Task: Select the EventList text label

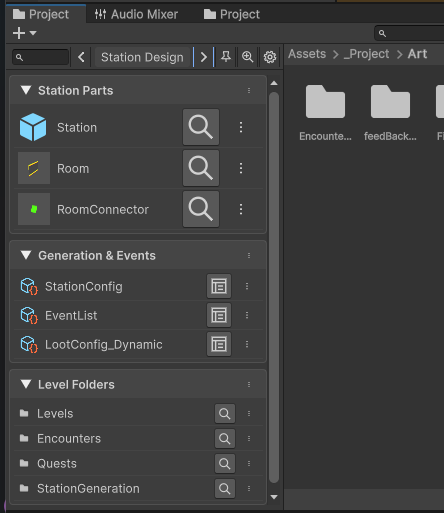Action: (71, 315)
